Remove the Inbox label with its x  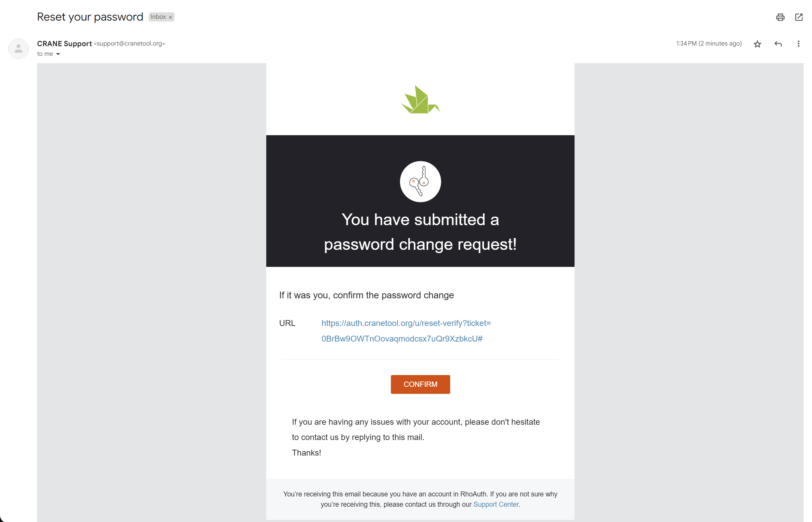coord(170,17)
